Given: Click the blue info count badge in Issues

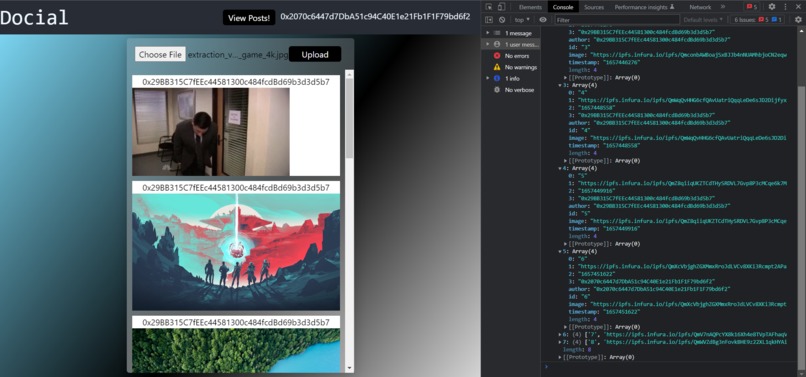Looking at the screenshot, I should tap(777, 20).
